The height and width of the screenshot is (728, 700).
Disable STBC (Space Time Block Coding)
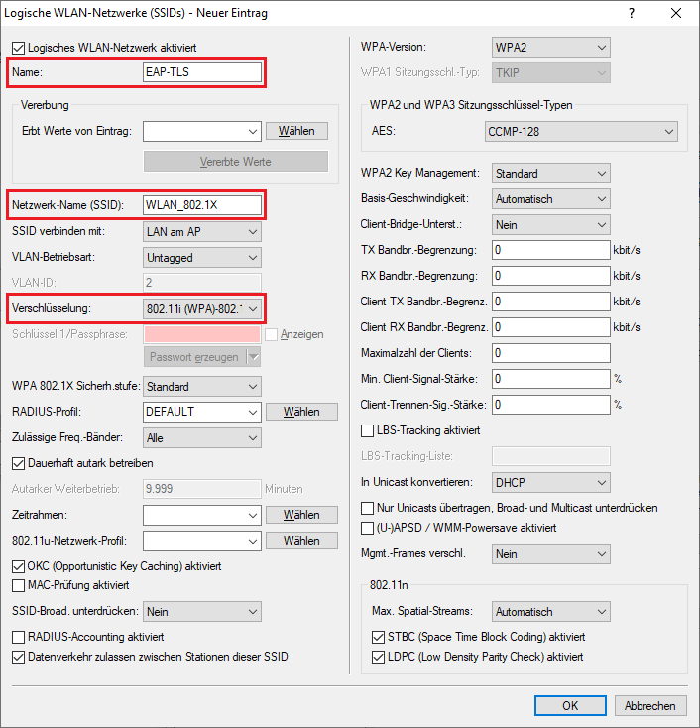(378, 637)
